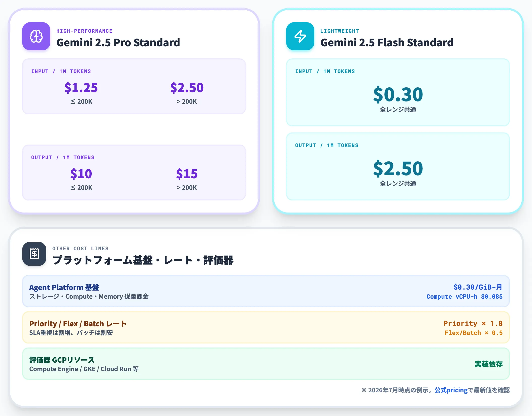532x416 pixels.
Task: Select the Gemini 2.5 Flash Standard heading
Action: coord(387,43)
